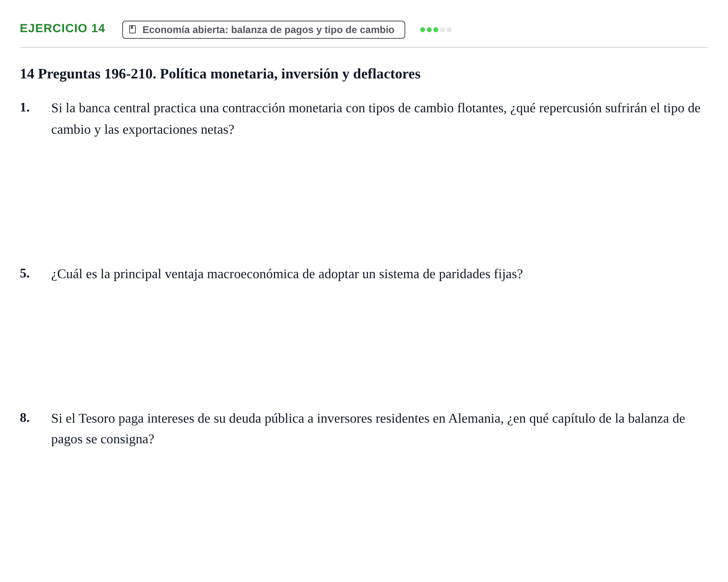Click question 5 about paridades fijas
This screenshot has width=728, height=582.
[x=287, y=274]
